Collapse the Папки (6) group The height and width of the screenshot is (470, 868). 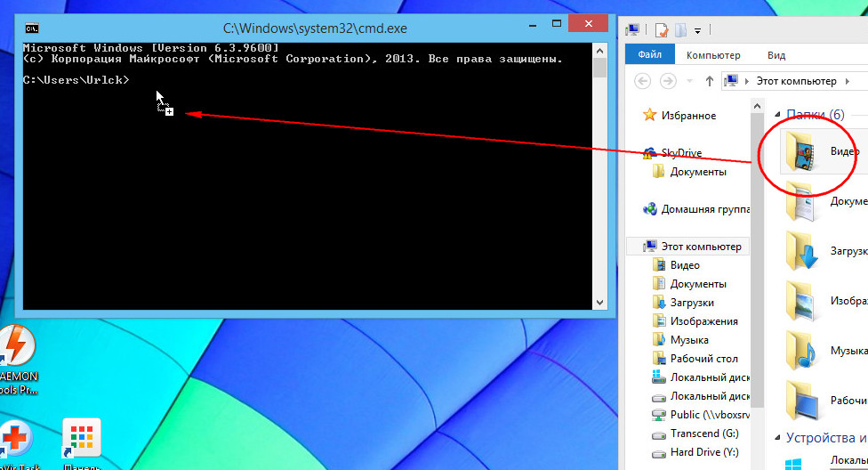[x=776, y=114]
